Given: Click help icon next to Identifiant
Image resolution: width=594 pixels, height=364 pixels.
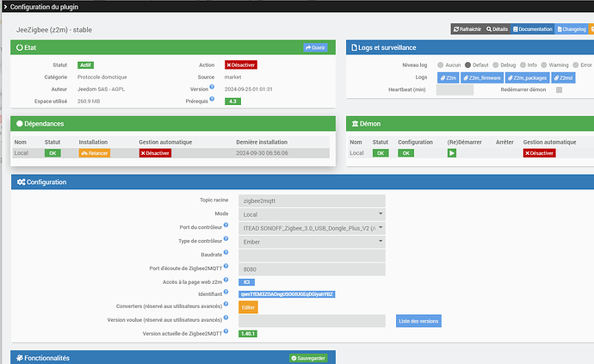Looking at the screenshot, I should 226,292.
